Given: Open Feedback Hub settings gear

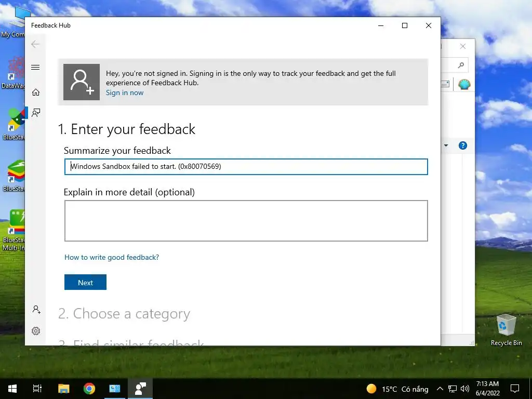Looking at the screenshot, I should coord(36,331).
